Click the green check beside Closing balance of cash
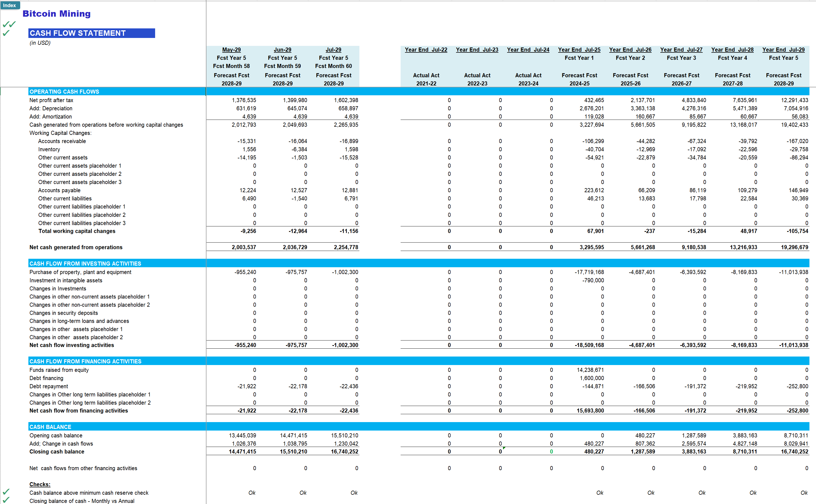Screen dimensions: 816x504 [x=7, y=500]
